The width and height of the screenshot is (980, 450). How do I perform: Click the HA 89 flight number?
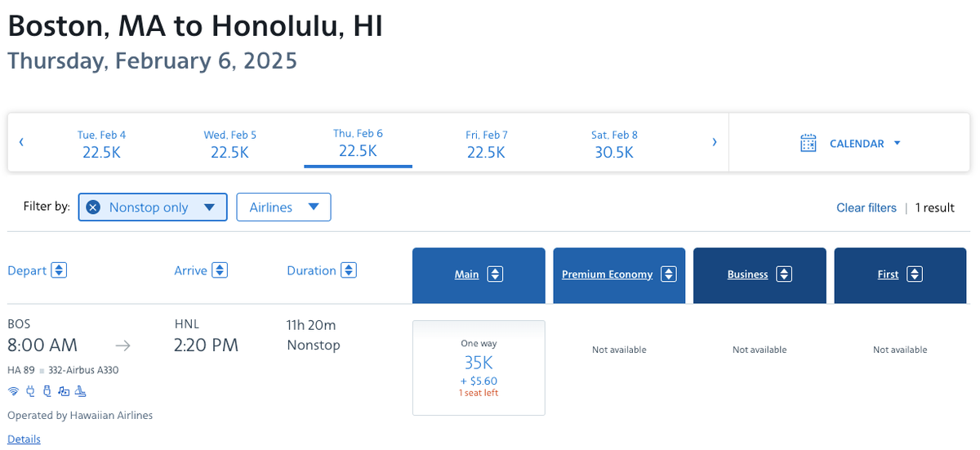pos(21,371)
